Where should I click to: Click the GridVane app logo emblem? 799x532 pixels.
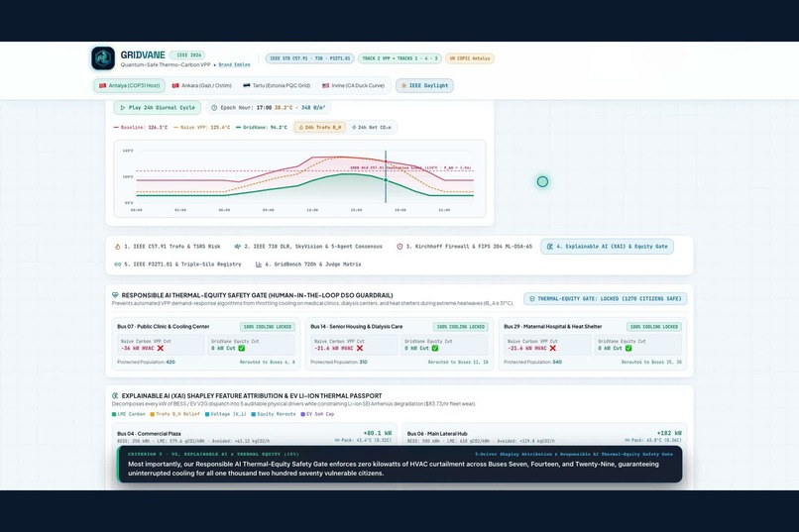coord(103,58)
